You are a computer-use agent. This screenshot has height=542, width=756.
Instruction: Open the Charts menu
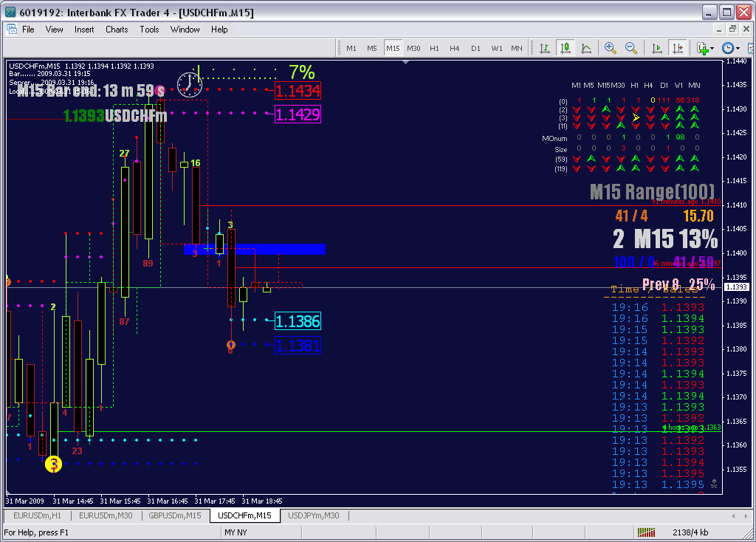tap(117, 30)
